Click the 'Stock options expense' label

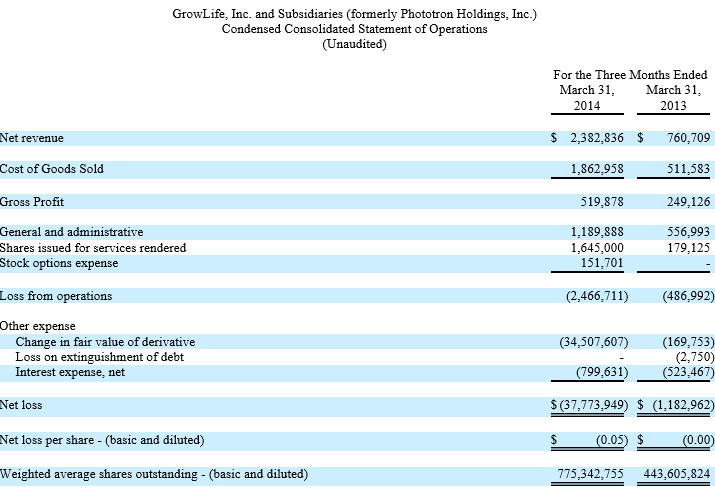(59, 263)
